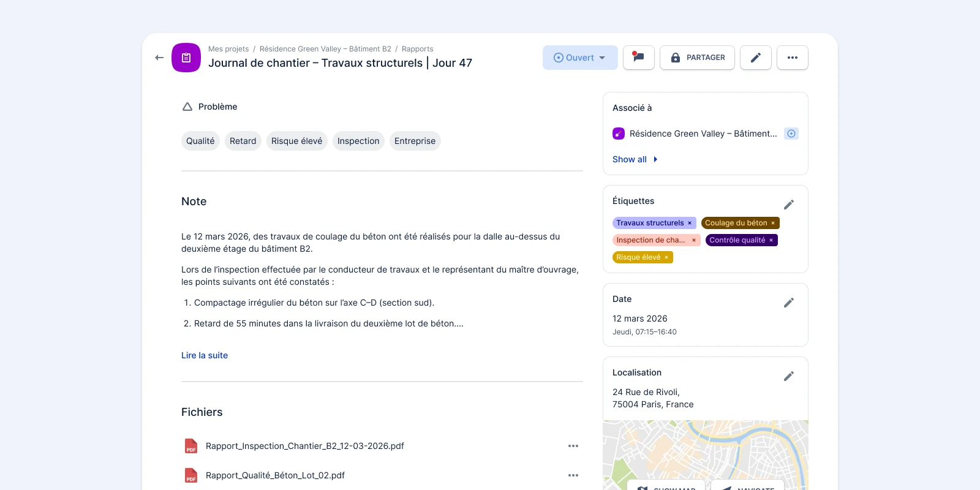Edit the Date with the pencil icon
This screenshot has width=980, height=490.
coord(789,303)
